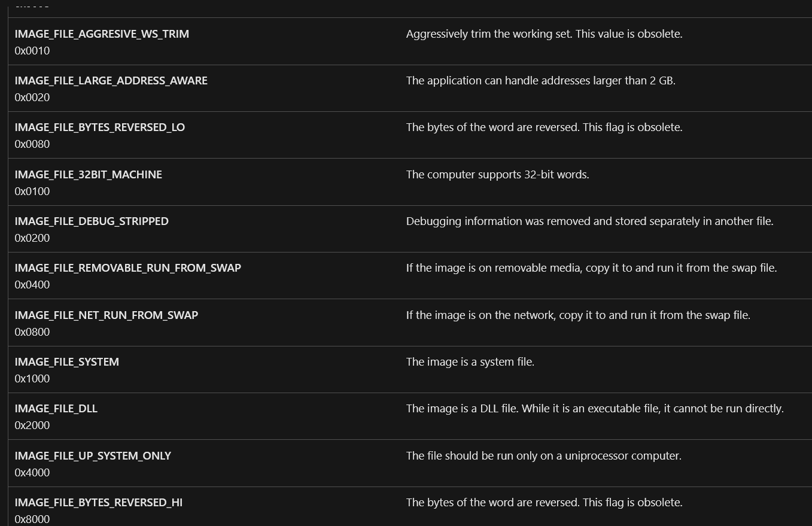This screenshot has width=812, height=526.
Task: Click 'The image is a system file' text
Action: coord(470,362)
